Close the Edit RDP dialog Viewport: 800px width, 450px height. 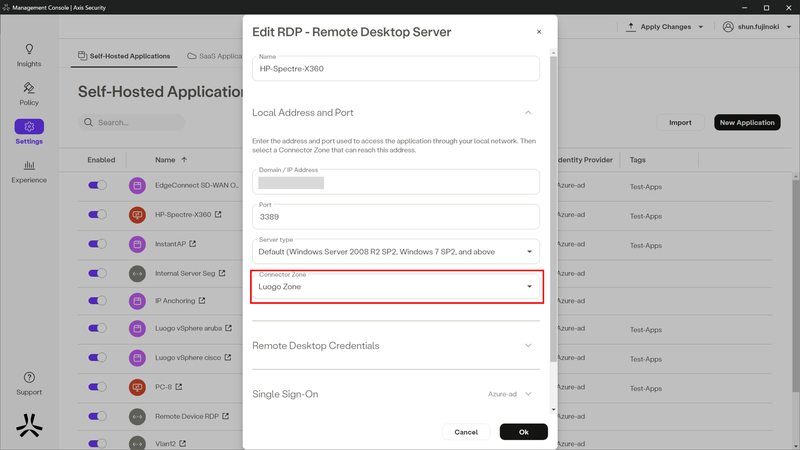pos(539,32)
